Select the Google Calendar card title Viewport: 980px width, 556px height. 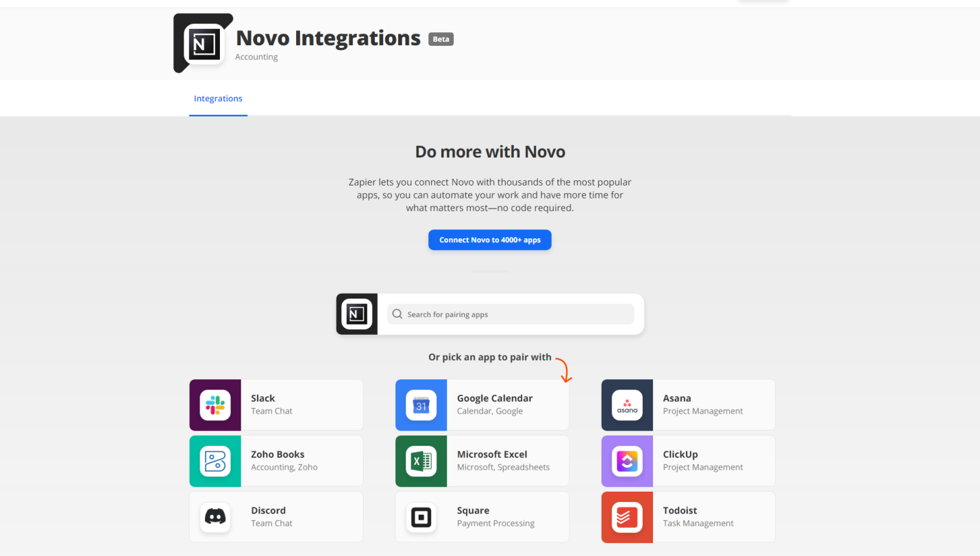(x=495, y=399)
